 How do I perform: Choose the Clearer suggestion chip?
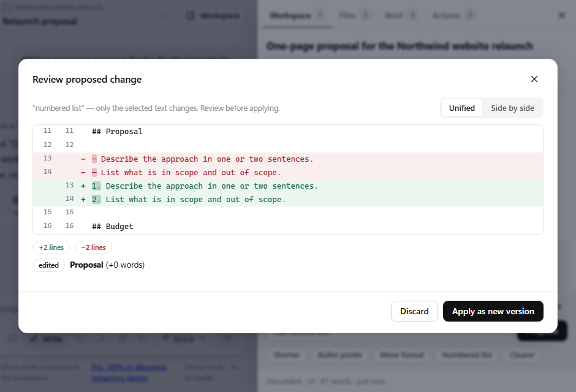(x=522, y=355)
